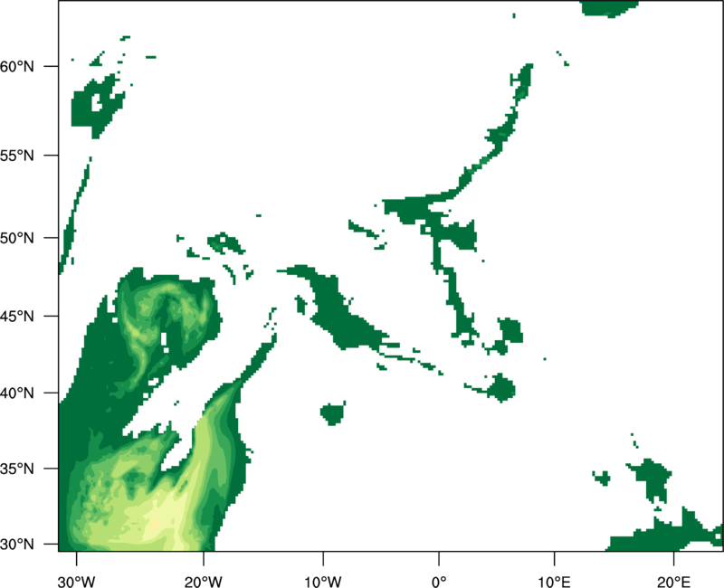Click the 50°N latitude label
Screen dimensions: 724x588
[x=17, y=238]
